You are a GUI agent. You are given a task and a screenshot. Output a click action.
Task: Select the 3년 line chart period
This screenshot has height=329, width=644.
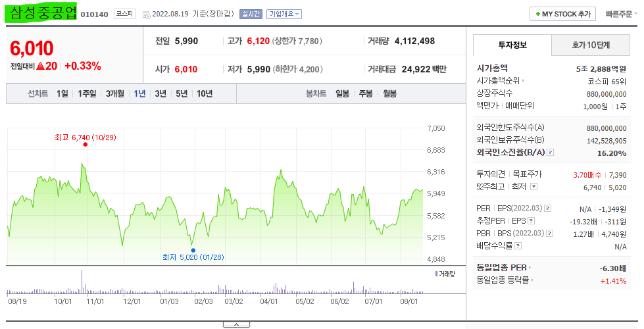click(x=161, y=93)
